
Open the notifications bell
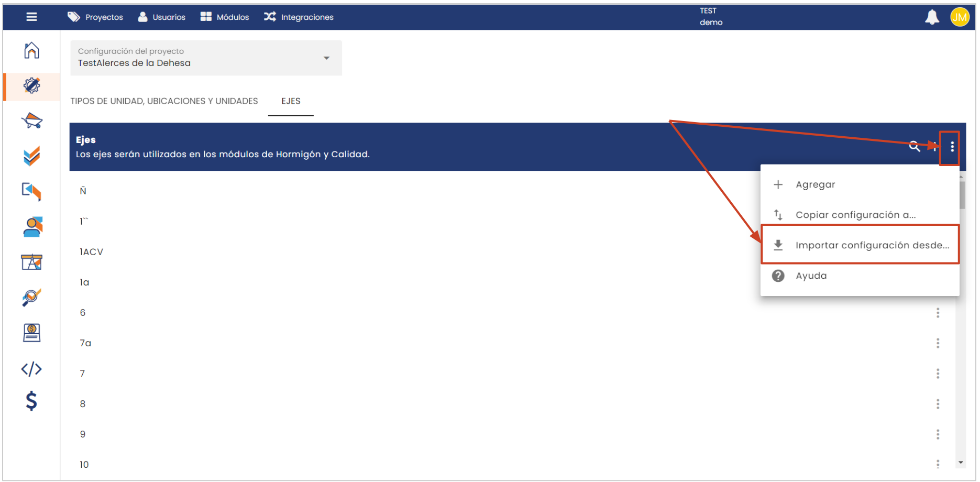[x=932, y=17]
